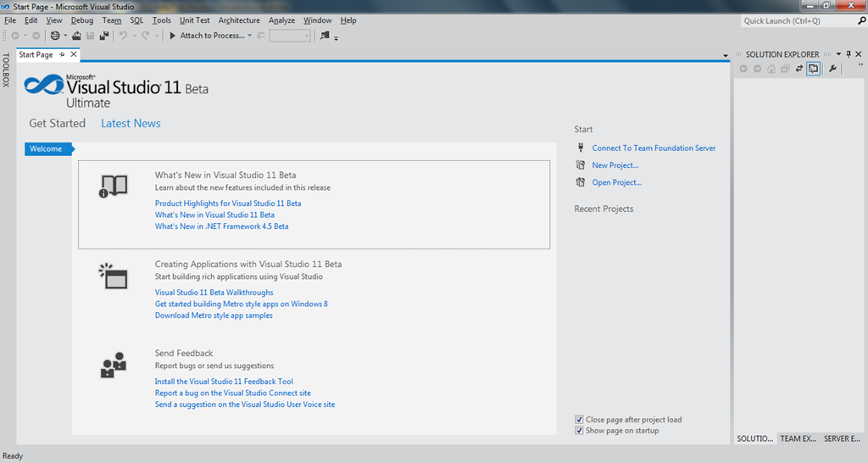Open Install the Visual Studio 11 Feedback Tool
868x463 pixels.
tap(224, 381)
